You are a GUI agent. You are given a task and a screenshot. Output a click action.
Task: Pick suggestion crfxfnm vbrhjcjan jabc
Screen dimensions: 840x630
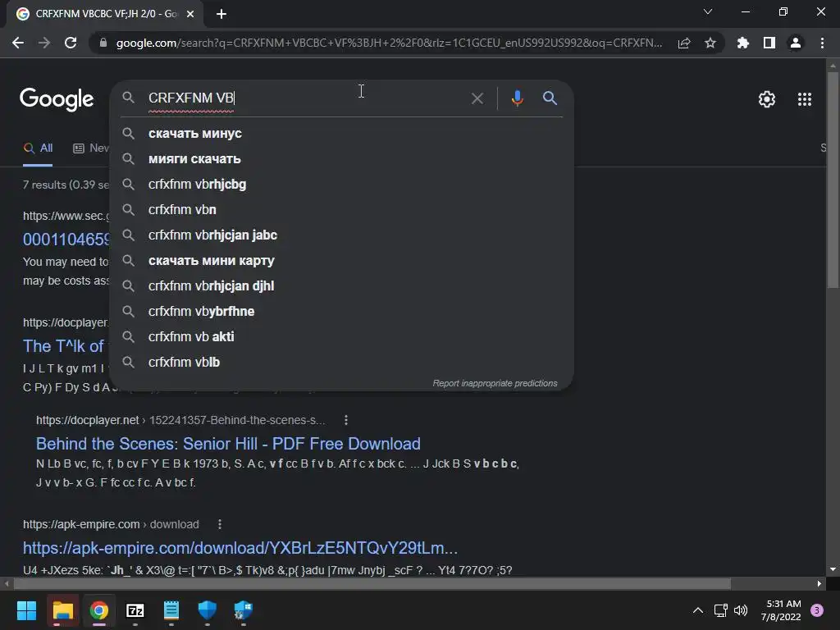pyautogui.click(x=342, y=235)
